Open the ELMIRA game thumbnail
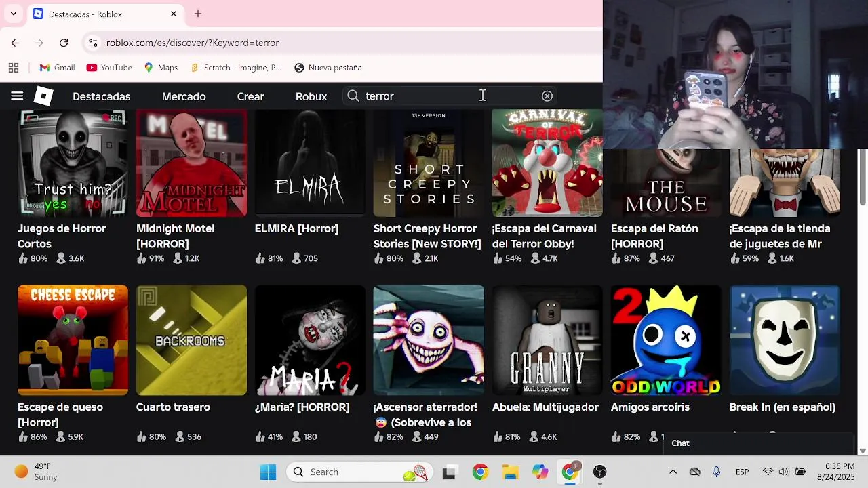This screenshot has width=868, height=488. click(x=310, y=163)
